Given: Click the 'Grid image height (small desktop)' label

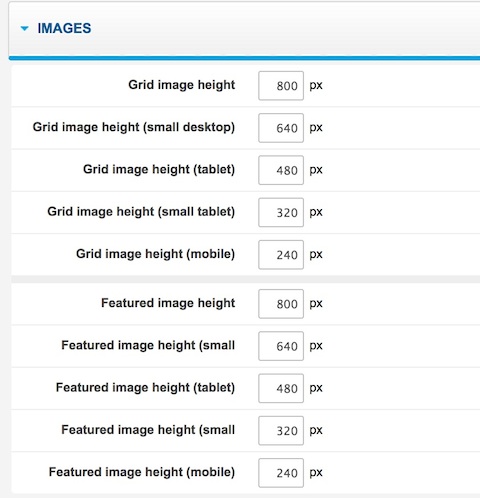Looking at the screenshot, I should point(134,127).
